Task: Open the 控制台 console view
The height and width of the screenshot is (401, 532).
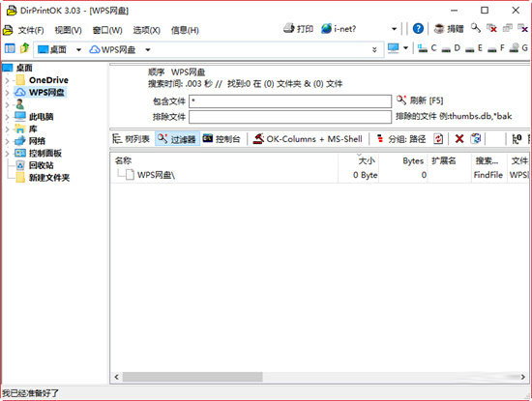Action: pos(222,139)
